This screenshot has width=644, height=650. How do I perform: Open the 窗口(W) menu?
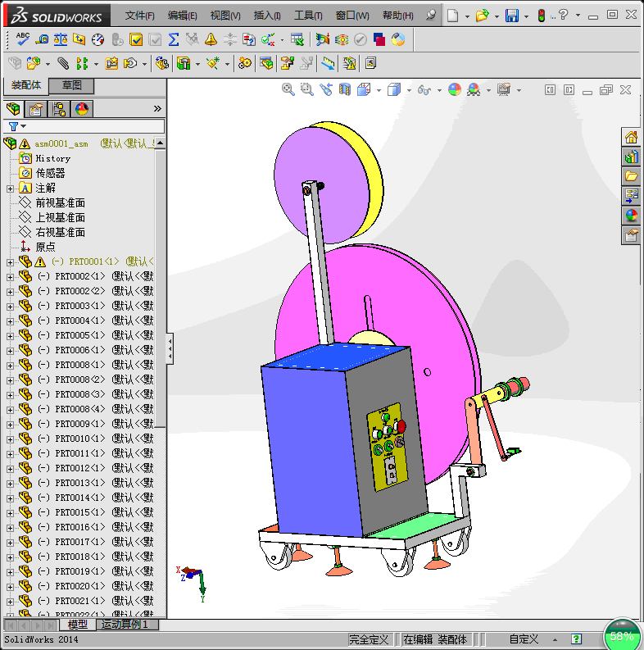[352, 16]
